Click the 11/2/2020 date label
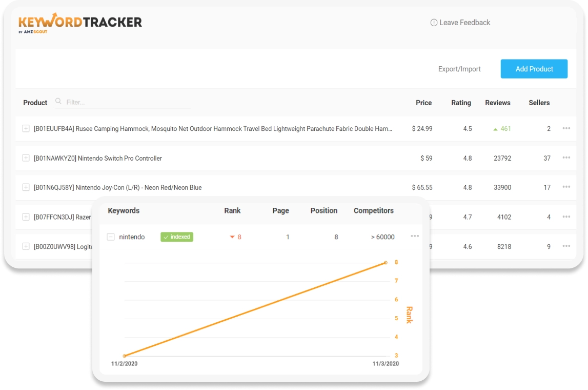The height and width of the screenshot is (390, 588). point(125,364)
